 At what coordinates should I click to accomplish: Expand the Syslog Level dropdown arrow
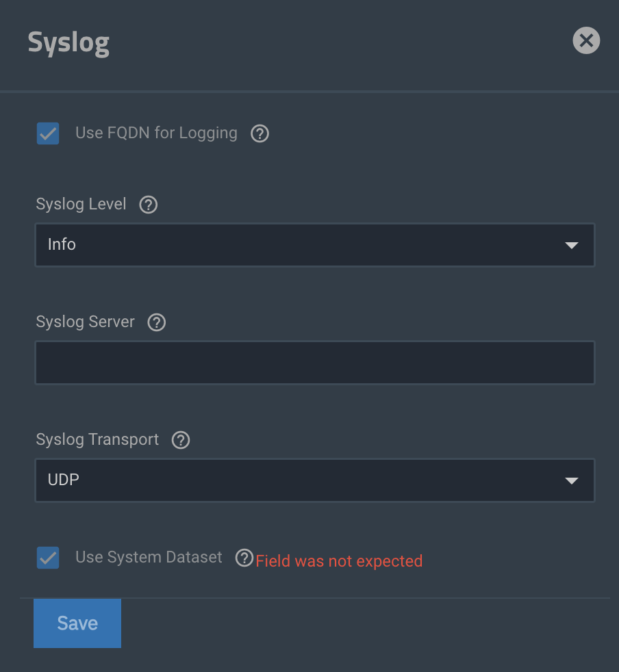click(x=571, y=245)
